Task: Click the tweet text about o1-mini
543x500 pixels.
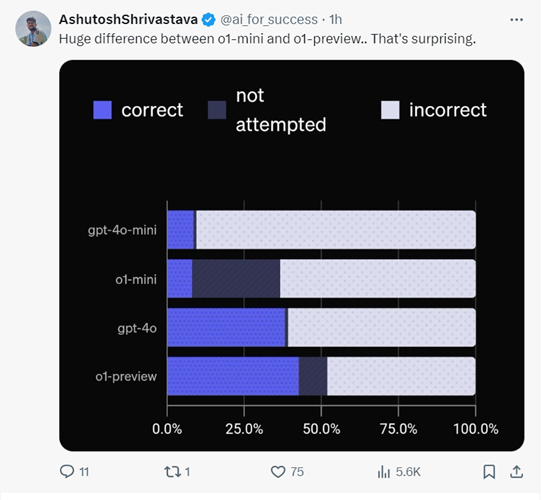Action: (x=267, y=39)
